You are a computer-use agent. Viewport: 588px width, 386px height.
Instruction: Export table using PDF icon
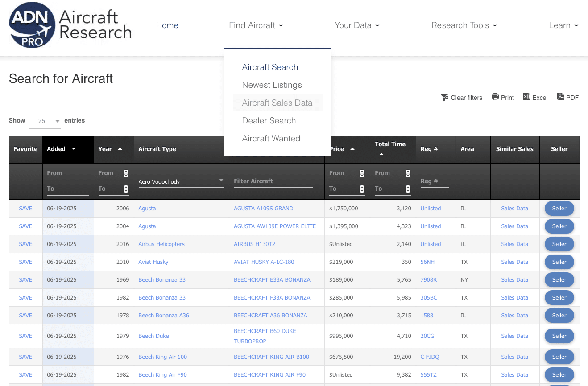click(560, 97)
